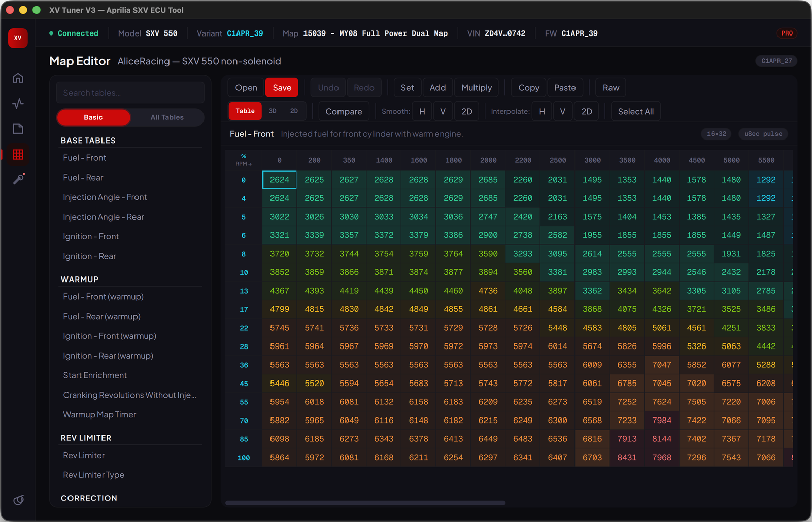Click the Search tables field
The image size is (812, 522).
pyautogui.click(x=130, y=93)
